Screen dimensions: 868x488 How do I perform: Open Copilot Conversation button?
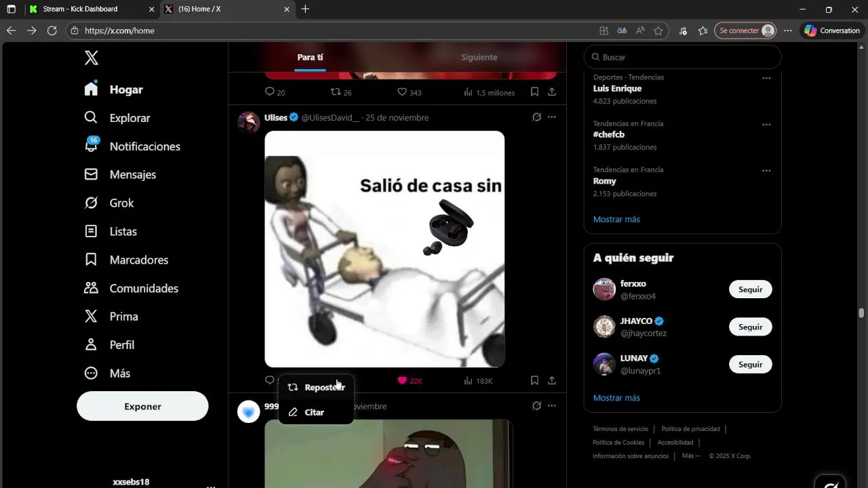click(832, 30)
